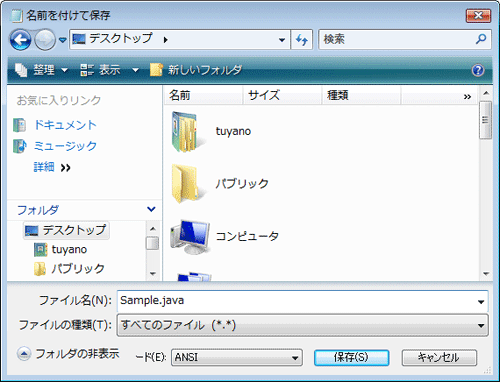
Task: Click the ドキュメント sidebar icon
Action: pyautogui.click(x=19, y=125)
